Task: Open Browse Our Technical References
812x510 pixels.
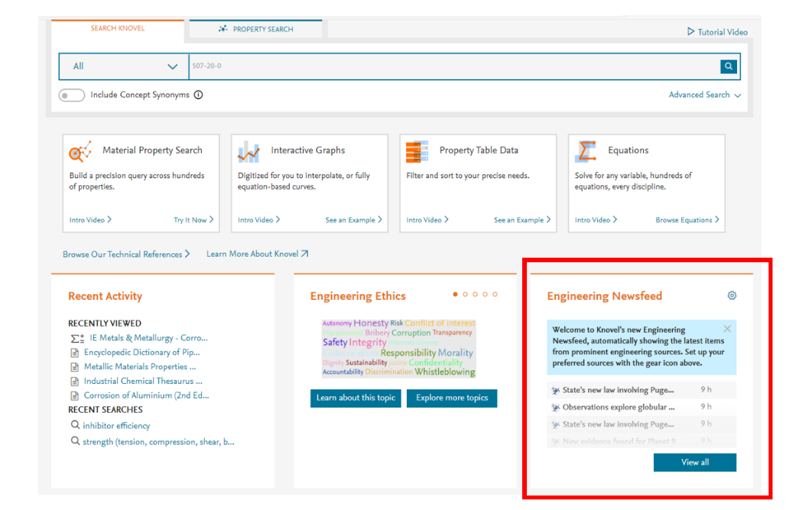Action: point(126,254)
